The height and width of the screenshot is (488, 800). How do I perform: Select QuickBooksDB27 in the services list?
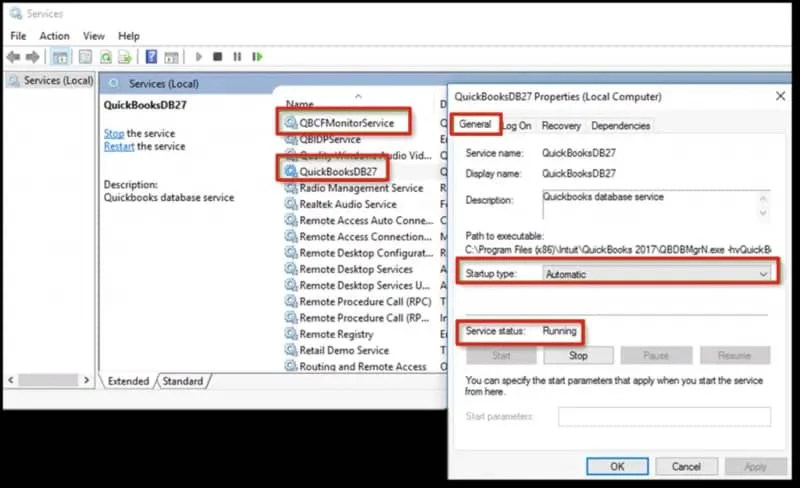(338, 172)
